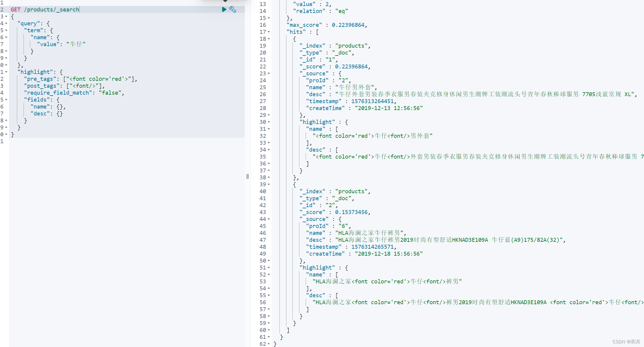Screen dimensions: 644x347
Task: Run the GET /products/_search request
Action: coord(224,10)
